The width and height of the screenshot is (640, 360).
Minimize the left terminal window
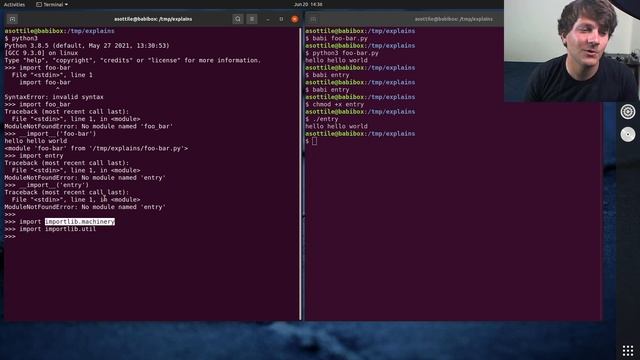click(x=268, y=19)
